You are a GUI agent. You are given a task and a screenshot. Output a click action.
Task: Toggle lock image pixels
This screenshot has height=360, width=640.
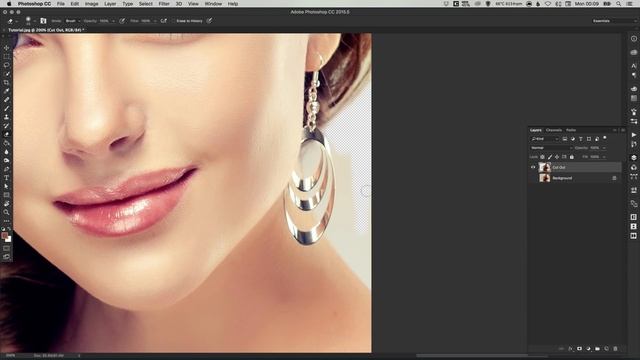coord(550,157)
